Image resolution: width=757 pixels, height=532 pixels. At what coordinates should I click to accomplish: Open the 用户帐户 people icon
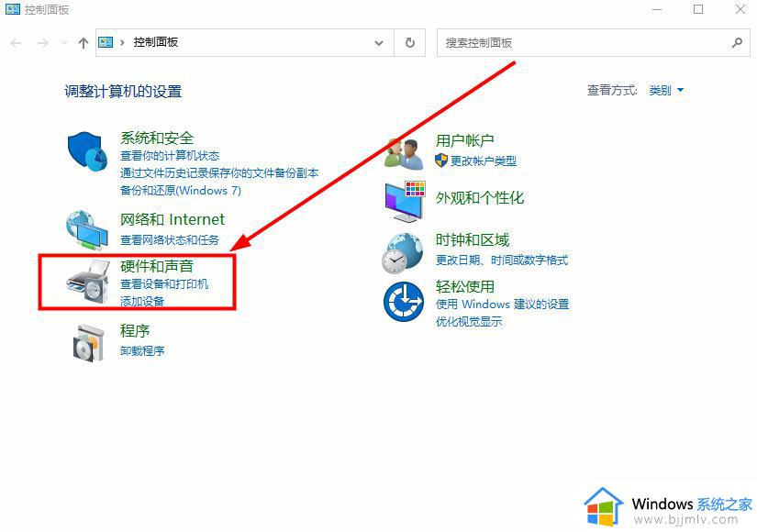click(x=404, y=153)
